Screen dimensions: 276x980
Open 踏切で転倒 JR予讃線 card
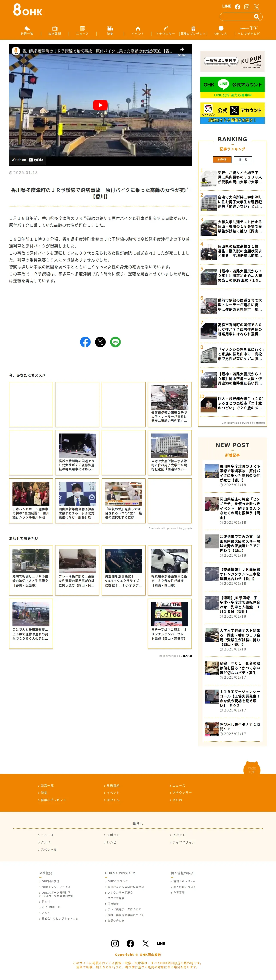[x=31, y=570]
